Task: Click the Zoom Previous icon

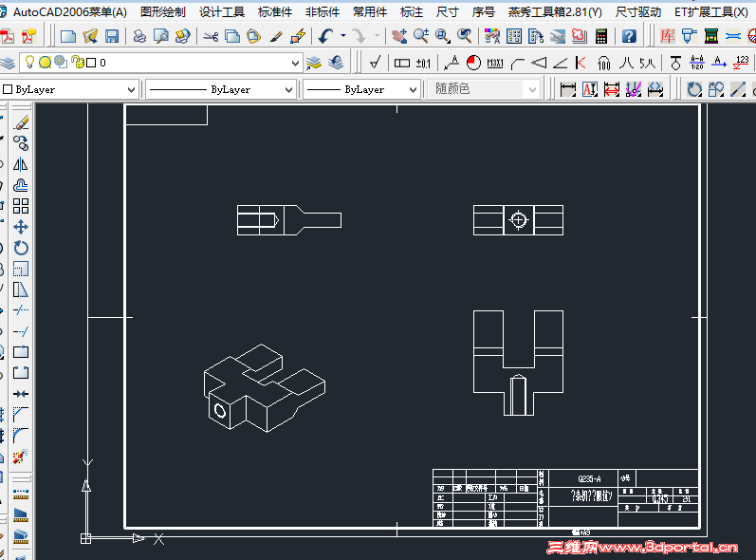Action: pyautogui.click(x=464, y=36)
